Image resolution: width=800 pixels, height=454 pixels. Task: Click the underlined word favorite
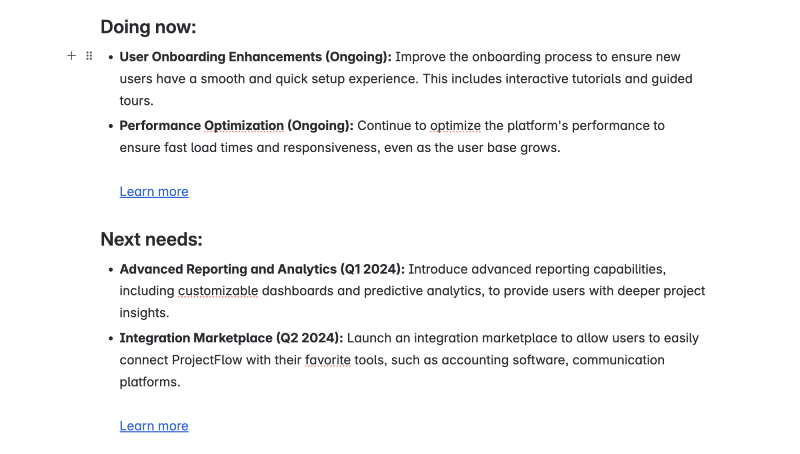pyautogui.click(x=328, y=360)
